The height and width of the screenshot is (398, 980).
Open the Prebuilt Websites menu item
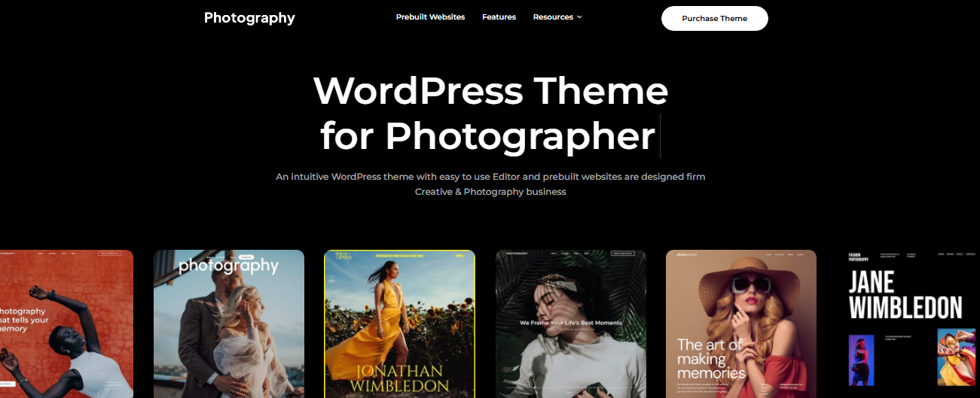(430, 17)
